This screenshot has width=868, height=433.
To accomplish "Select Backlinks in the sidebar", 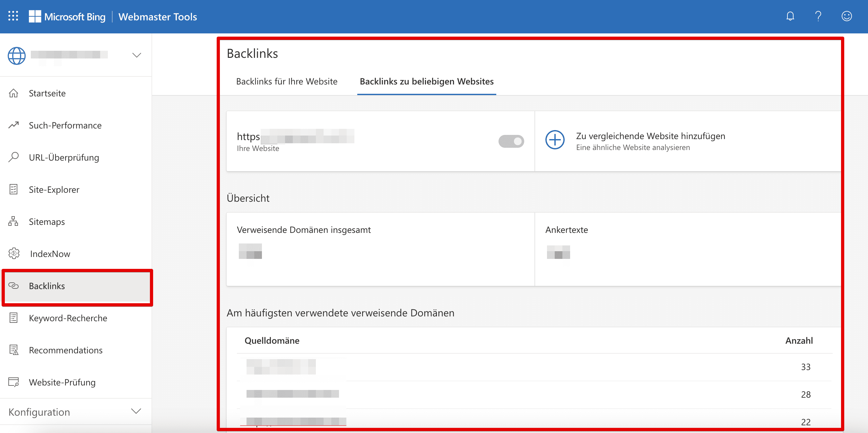I will tap(77, 286).
